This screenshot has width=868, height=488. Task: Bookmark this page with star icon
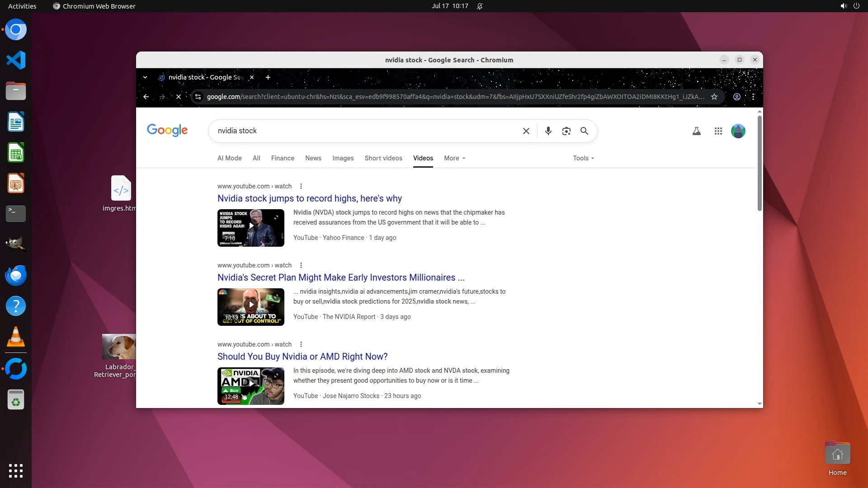click(714, 97)
